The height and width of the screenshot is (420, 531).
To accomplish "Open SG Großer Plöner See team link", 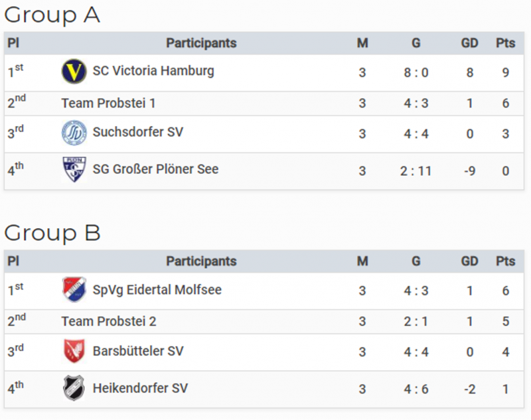I will [x=156, y=169].
